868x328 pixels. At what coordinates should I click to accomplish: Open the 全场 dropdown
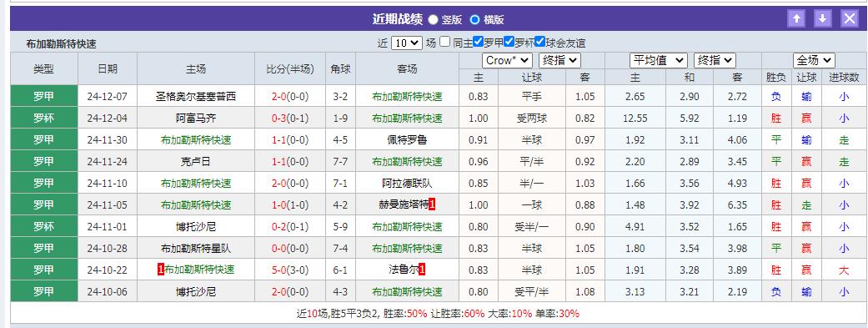814,60
